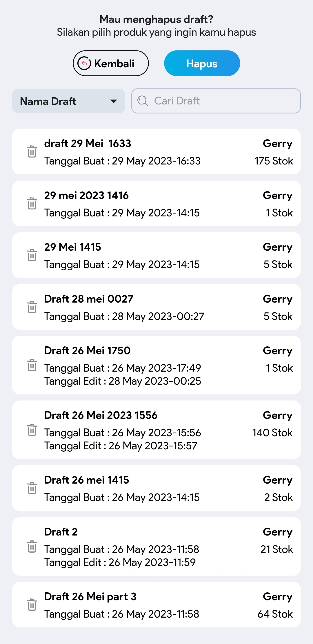The height and width of the screenshot is (644, 313).
Task: Click the 140 Stok label
Action: coord(272,433)
